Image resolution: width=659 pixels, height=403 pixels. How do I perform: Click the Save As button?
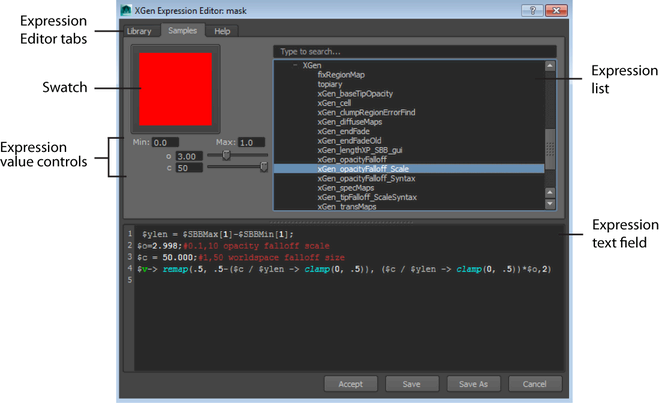[x=473, y=384]
